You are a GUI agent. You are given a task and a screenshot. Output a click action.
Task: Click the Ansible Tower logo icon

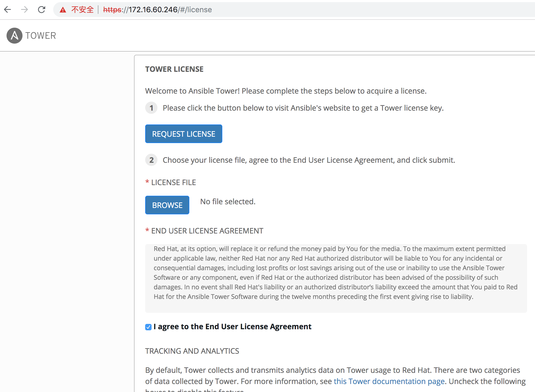[14, 36]
